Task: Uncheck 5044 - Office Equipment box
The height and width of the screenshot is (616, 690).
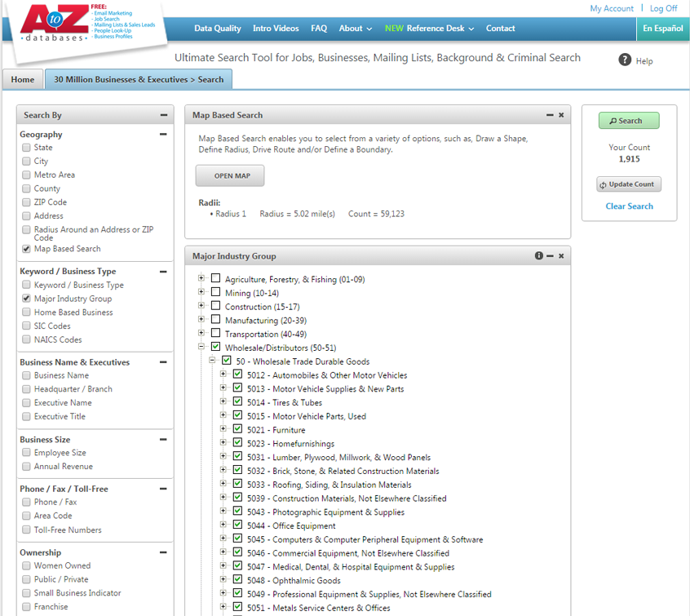Action: (x=237, y=525)
